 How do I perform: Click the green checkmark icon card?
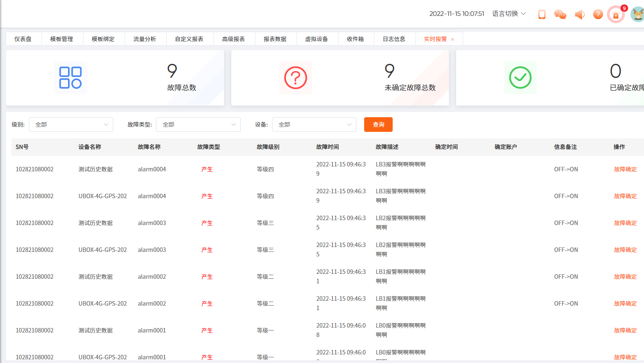pos(520,78)
